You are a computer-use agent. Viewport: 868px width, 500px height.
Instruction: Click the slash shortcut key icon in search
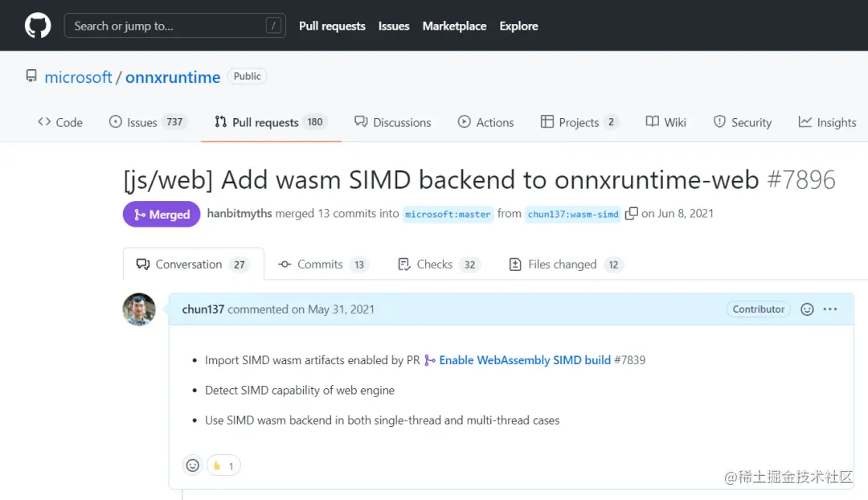pyautogui.click(x=273, y=26)
